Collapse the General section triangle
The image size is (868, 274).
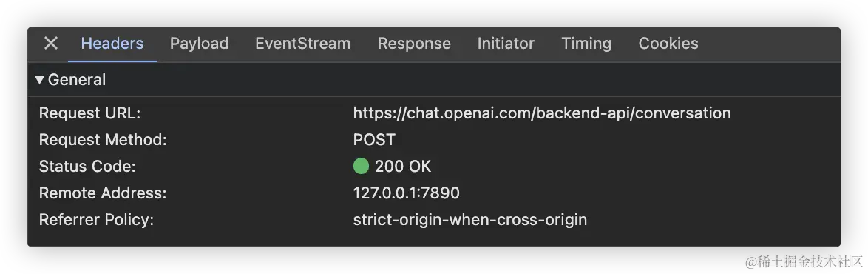[x=39, y=80]
